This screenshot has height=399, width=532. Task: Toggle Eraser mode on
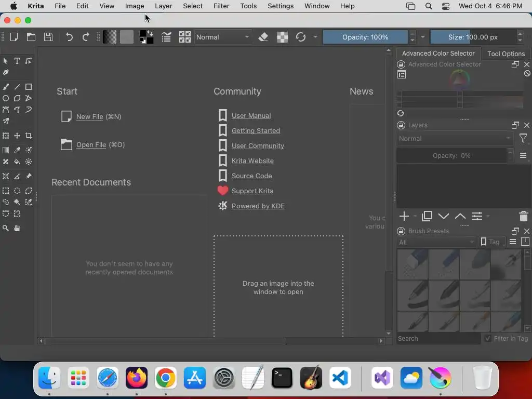(x=263, y=37)
